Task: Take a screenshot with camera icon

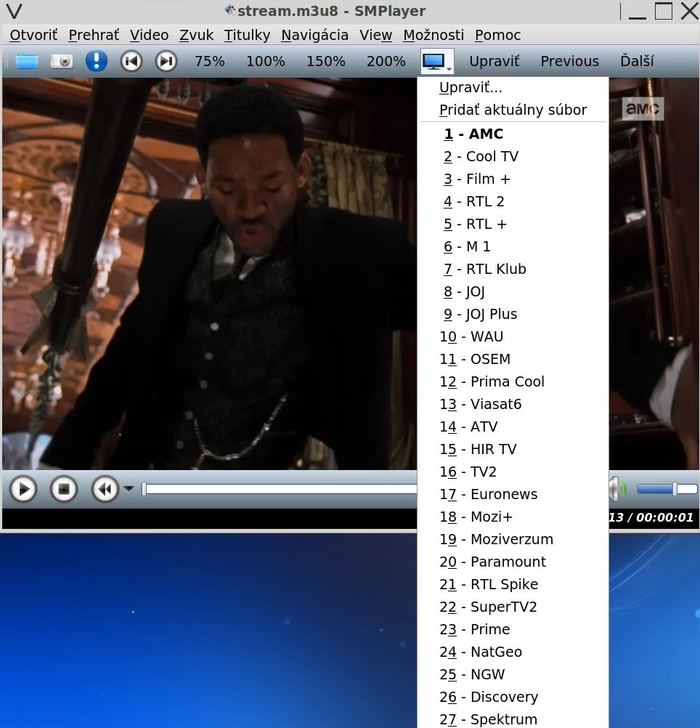Action: [x=62, y=61]
